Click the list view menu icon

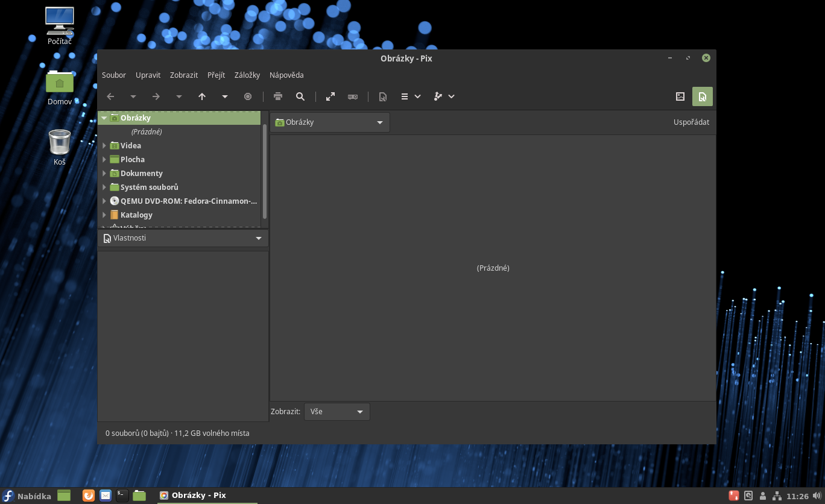[405, 96]
